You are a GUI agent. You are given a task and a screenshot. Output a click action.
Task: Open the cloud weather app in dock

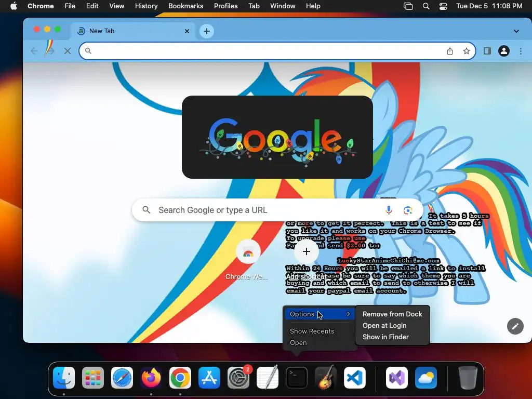[426, 378]
